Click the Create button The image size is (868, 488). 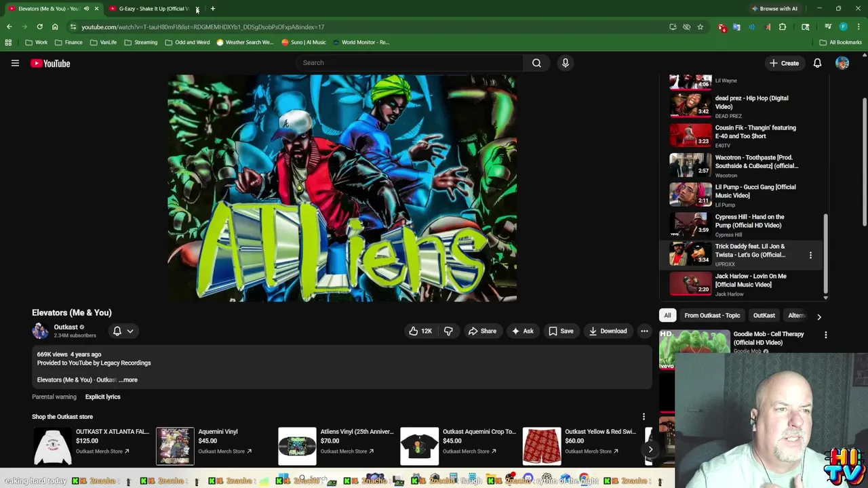pyautogui.click(x=783, y=63)
